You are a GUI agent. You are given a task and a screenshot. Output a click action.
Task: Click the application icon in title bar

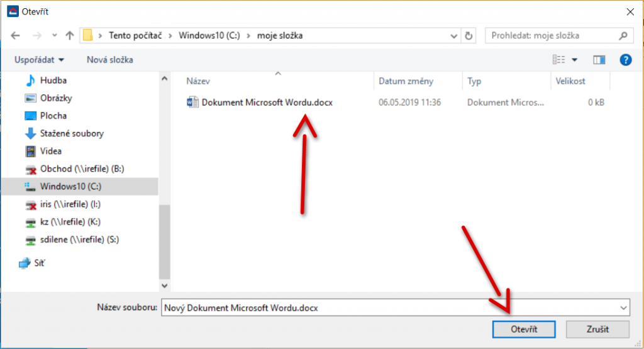click(x=13, y=11)
